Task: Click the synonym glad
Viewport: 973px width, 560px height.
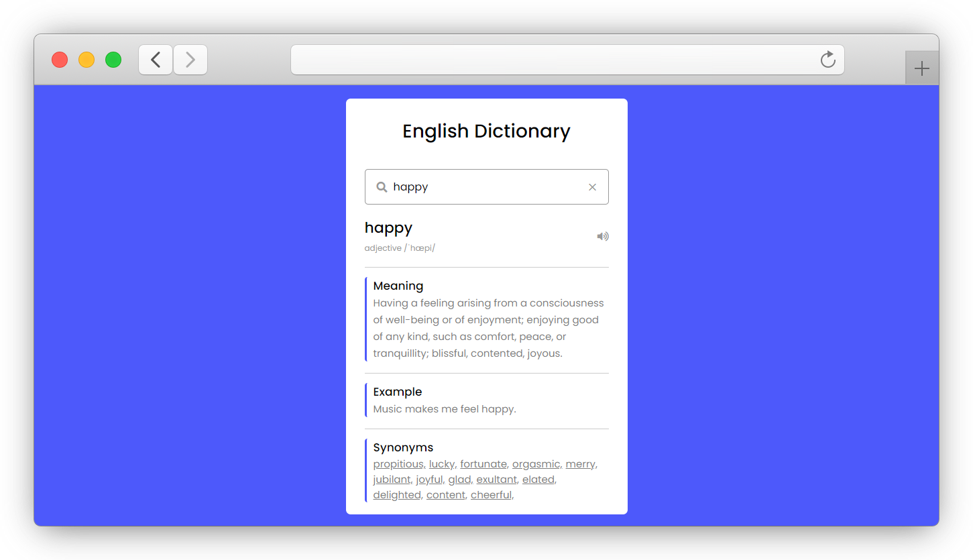Action: tap(459, 479)
